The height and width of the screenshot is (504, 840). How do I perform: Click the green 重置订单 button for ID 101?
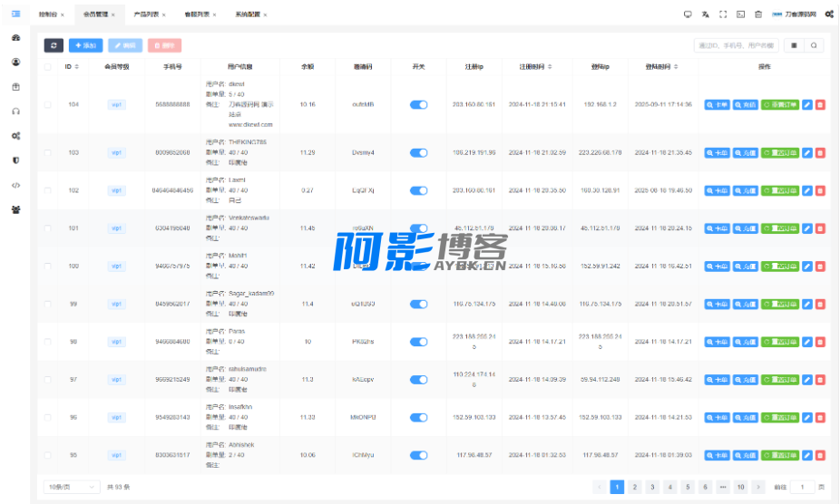click(779, 228)
